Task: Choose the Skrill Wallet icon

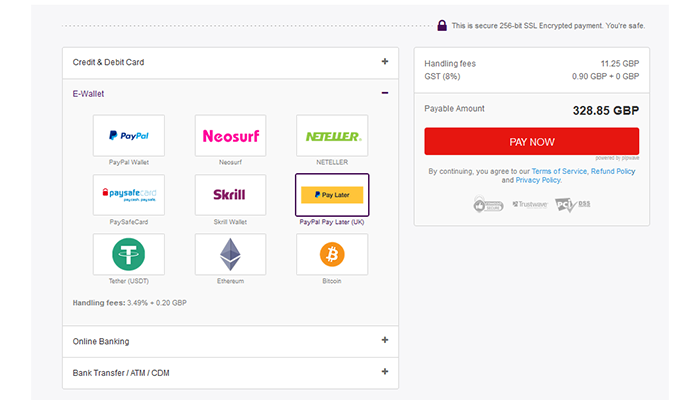Action: click(x=231, y=194)
